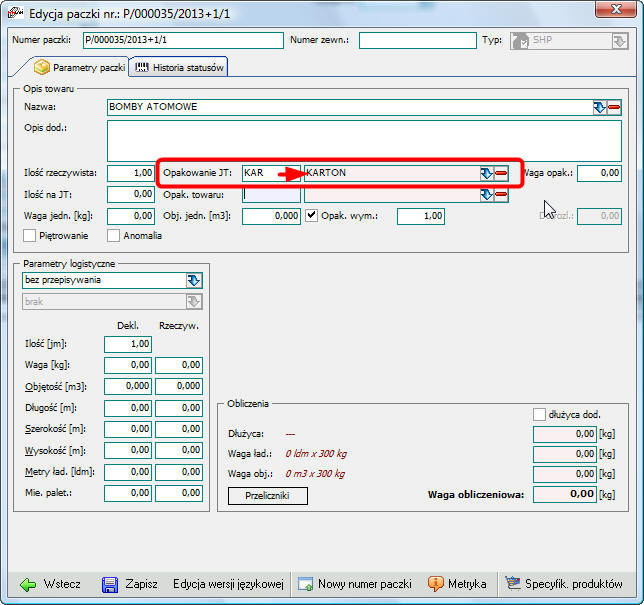644x605 pixels.
Task: Click the Waga [kg] Rzeczyw. field
Action: (179, 365)
